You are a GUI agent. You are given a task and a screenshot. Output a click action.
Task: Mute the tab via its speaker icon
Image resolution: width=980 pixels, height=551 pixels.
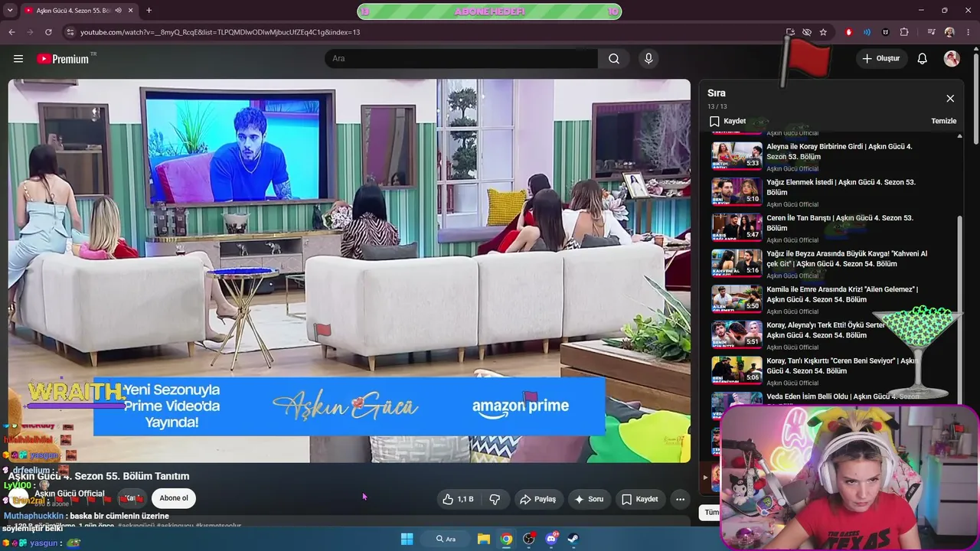point(119,11)
